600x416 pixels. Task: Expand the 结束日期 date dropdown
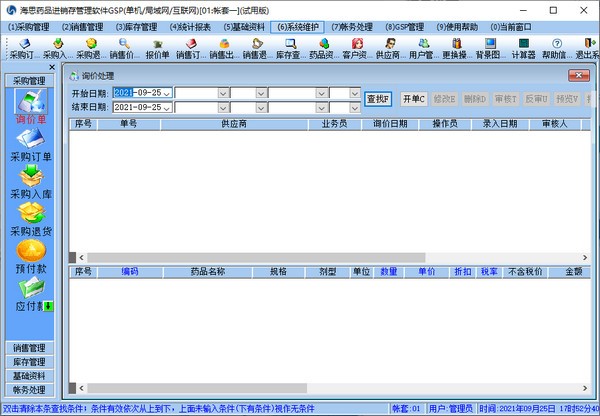click(168, 108)
